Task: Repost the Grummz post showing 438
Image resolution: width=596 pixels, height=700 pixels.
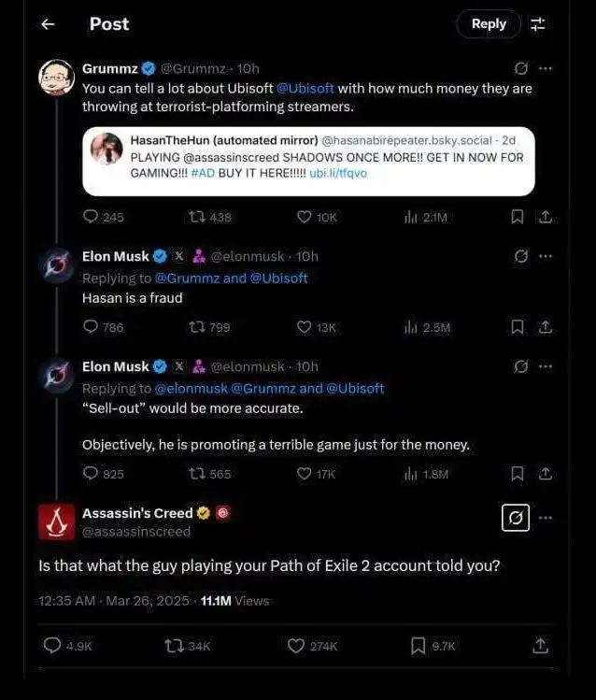Action: 197,217
